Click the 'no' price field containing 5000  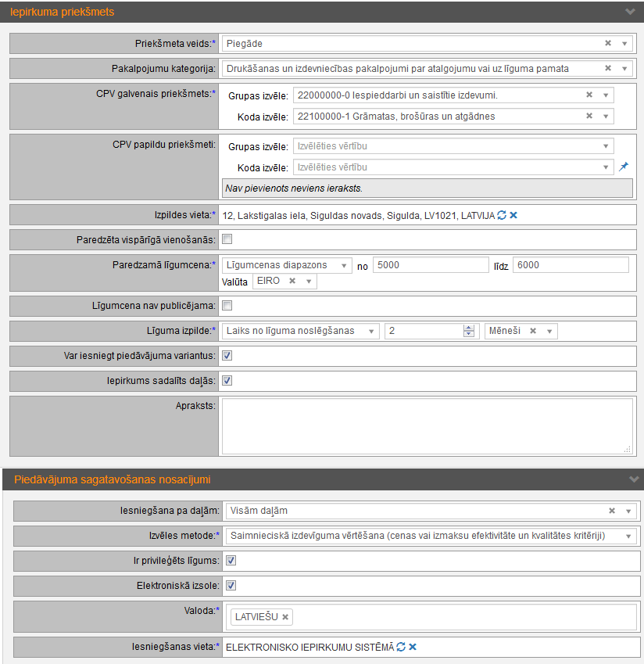coord(429,265)
